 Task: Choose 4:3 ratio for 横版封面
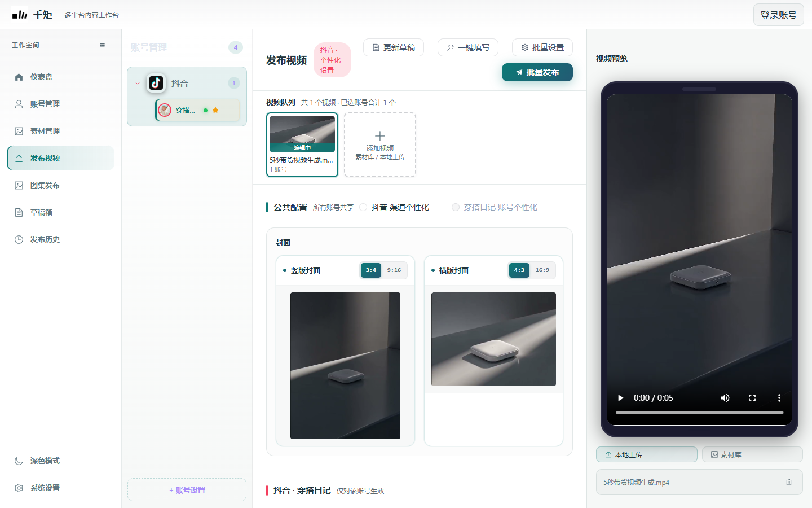(x=519, y=270)
